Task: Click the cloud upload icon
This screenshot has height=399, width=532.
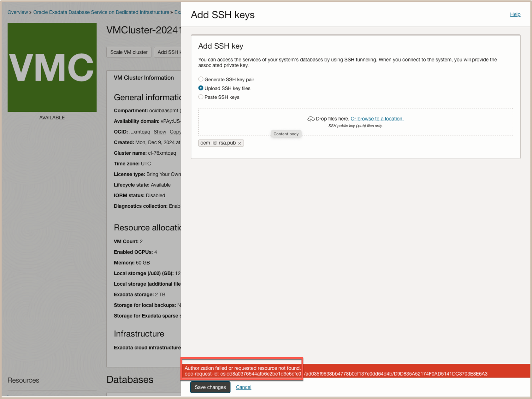Action: (x=311, y=119)
